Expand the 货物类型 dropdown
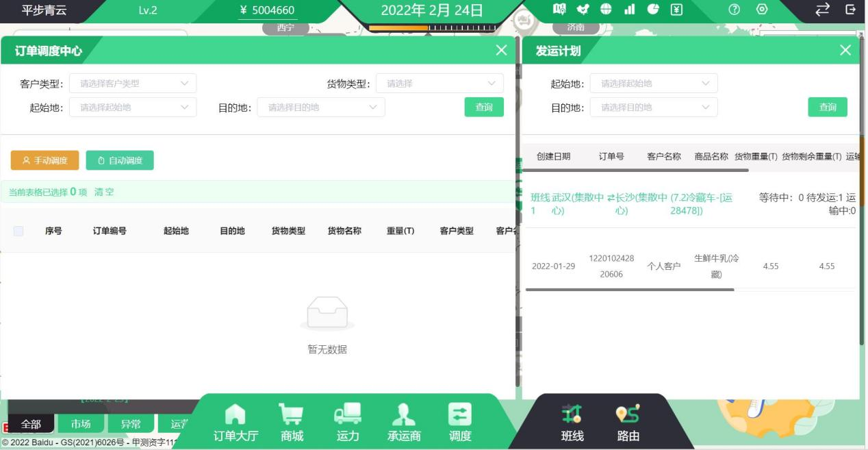Screen dimensions: 868x450 439,84
